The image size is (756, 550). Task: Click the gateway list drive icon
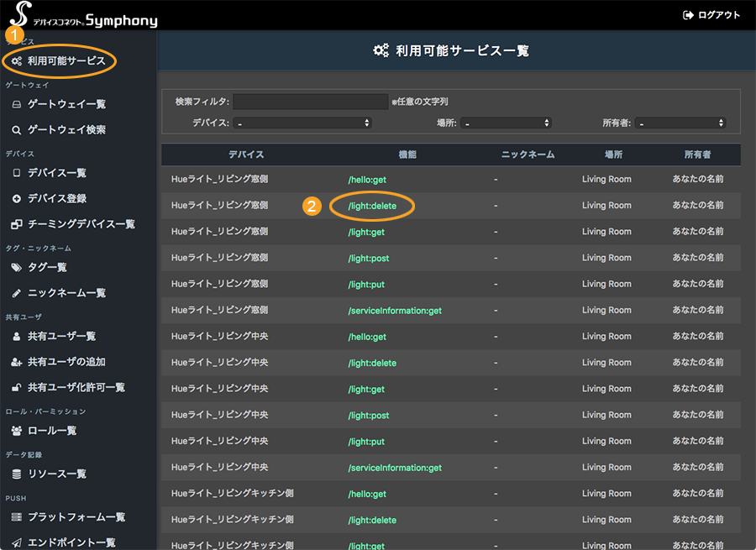pyautogui.click(x=17, y=104)
